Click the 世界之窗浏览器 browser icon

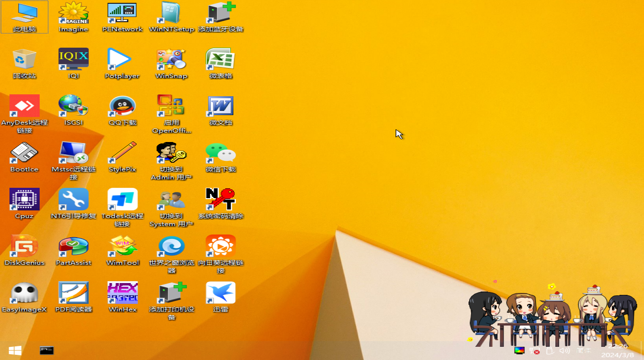tap(172, 254)
